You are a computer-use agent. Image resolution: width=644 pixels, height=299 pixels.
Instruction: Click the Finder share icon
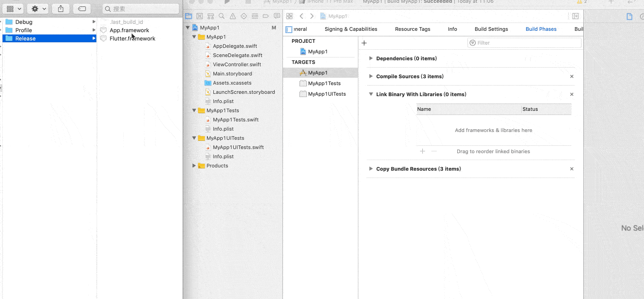pos(61,9)
